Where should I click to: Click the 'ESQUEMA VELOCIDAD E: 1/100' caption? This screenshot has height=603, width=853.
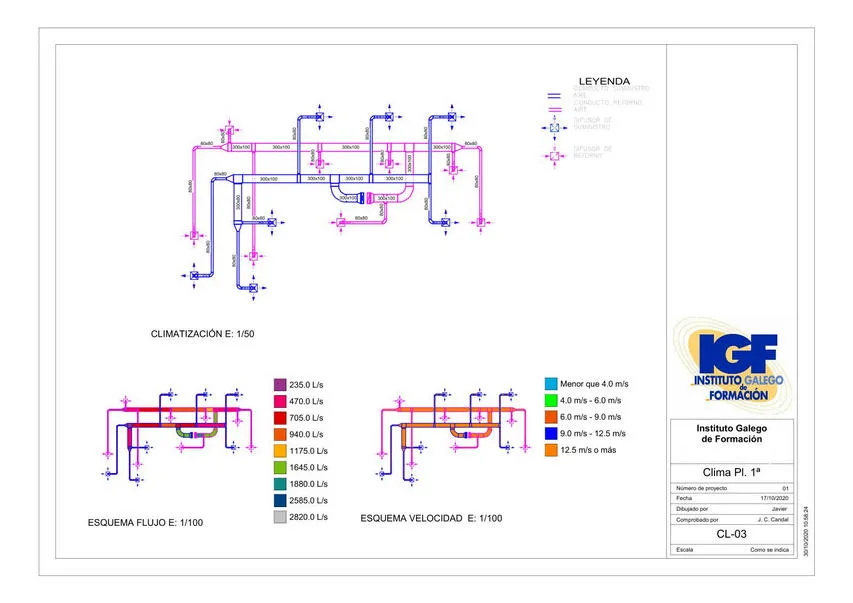coord(431,518)
